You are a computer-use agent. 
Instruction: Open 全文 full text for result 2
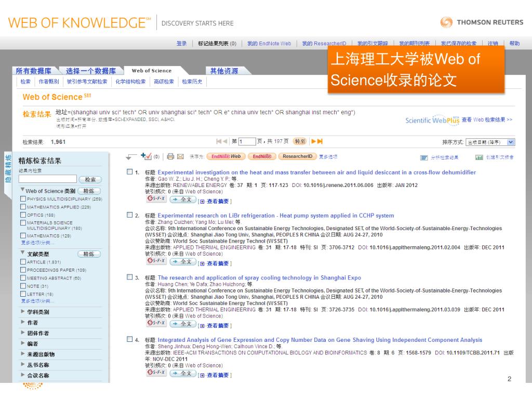[183, 262]
